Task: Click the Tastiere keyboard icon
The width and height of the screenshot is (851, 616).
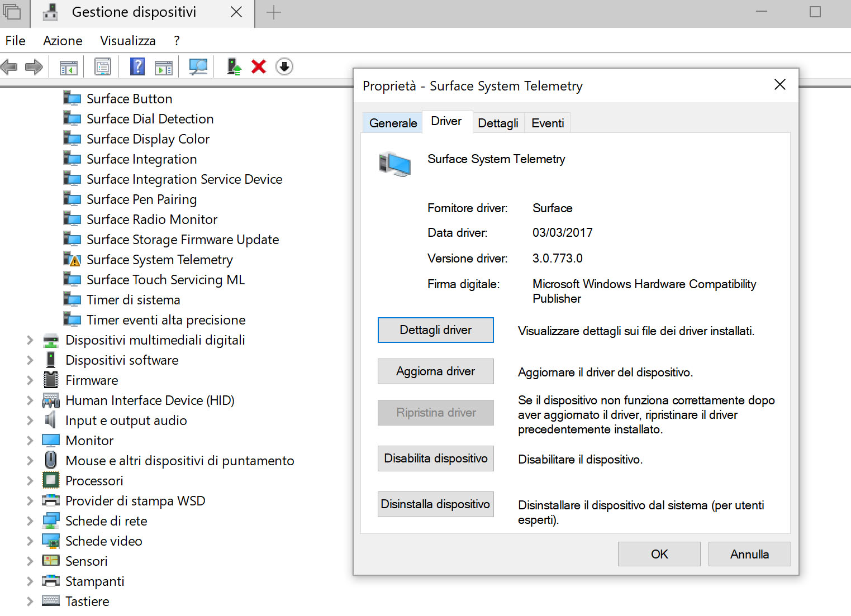Action: pos(51,601)
